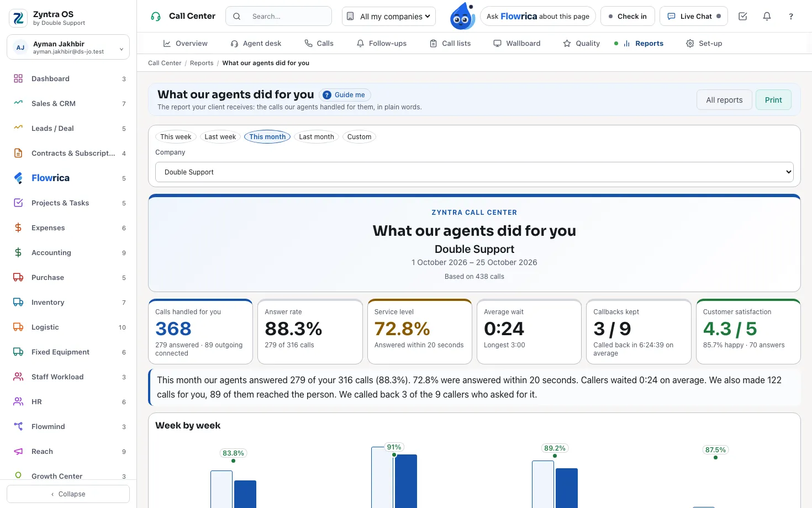Image resolution: width=812 pixels, height=508 pixels.
Task: Click the All reports button
Action: [724, 100]
